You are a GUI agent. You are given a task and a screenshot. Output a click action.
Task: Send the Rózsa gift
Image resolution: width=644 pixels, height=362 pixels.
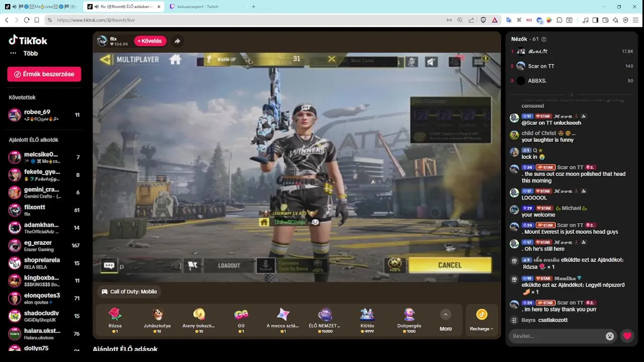tap(115, 320)
